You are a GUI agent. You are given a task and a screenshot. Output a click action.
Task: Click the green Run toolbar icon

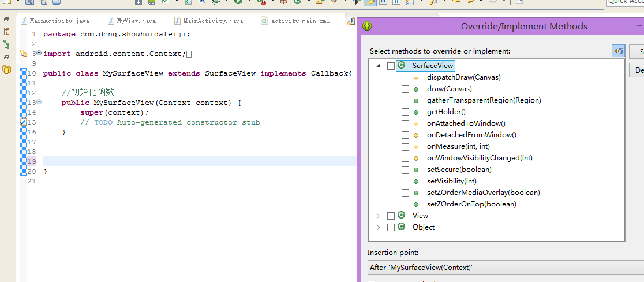[x=238, y=2]
